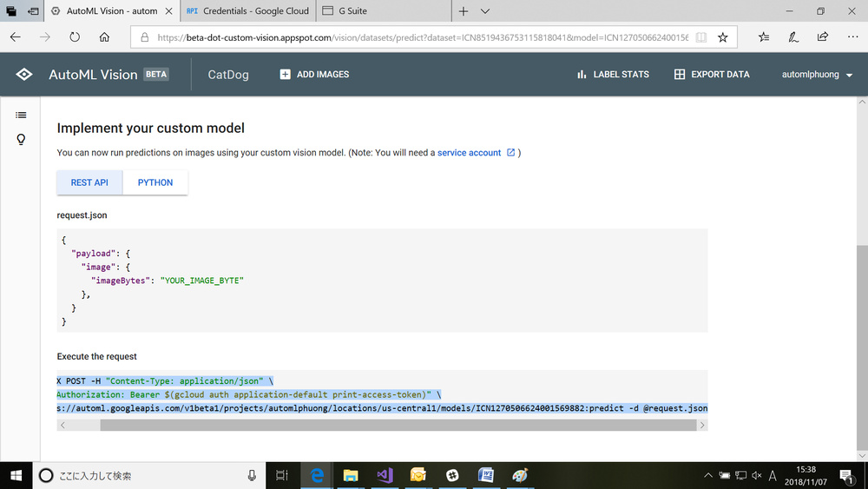Open Label Stats bar chart

click(x=582, y=75)
